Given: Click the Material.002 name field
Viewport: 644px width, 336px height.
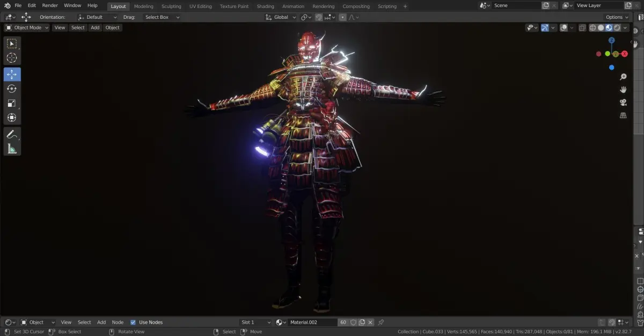Looking at the screenshot, I should click(x=313, y=322).
